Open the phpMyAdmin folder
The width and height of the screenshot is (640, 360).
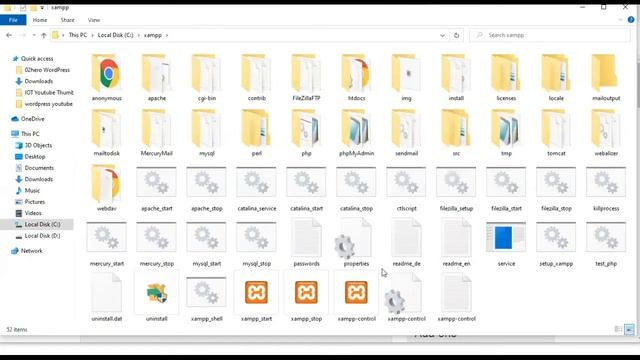[x=356, y=133]
